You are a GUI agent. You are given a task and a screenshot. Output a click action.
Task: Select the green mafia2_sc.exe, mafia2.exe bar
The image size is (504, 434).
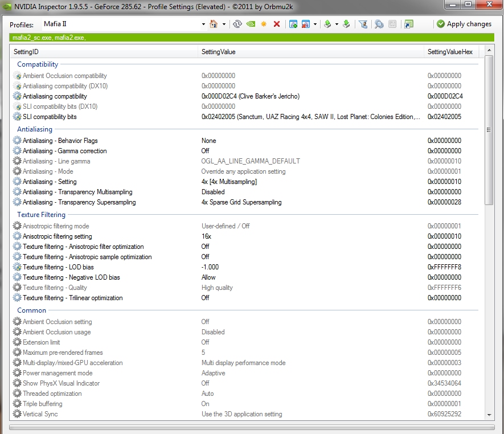252,38
